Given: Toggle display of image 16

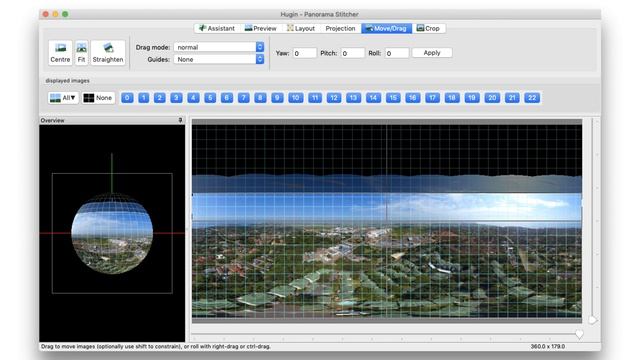Looking at the screenshot, I should tap(413, 98).
